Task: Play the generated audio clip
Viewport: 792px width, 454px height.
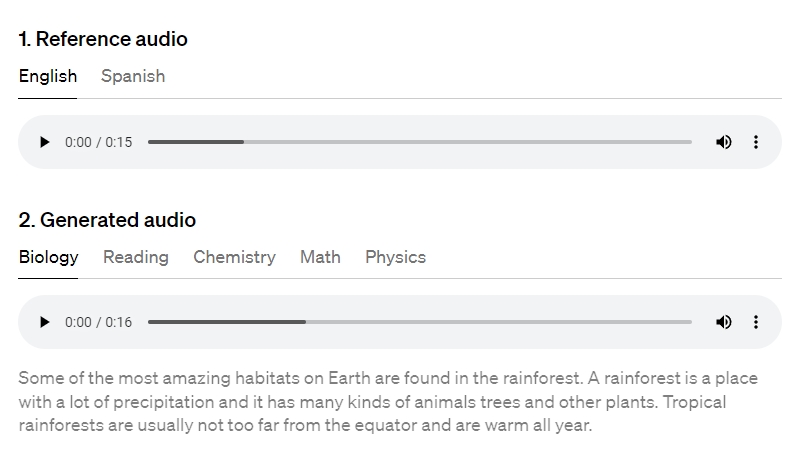Action: click(x=44, y=322)
